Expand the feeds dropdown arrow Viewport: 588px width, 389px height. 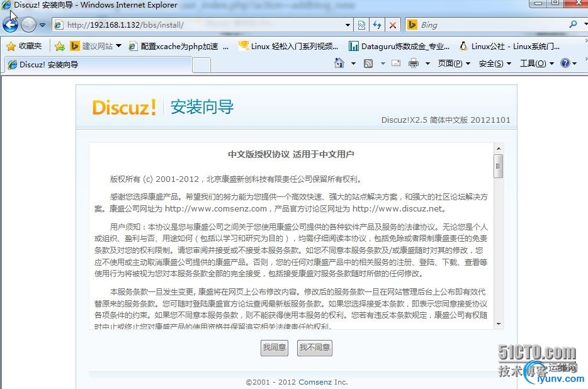click(x=383, y=64)
